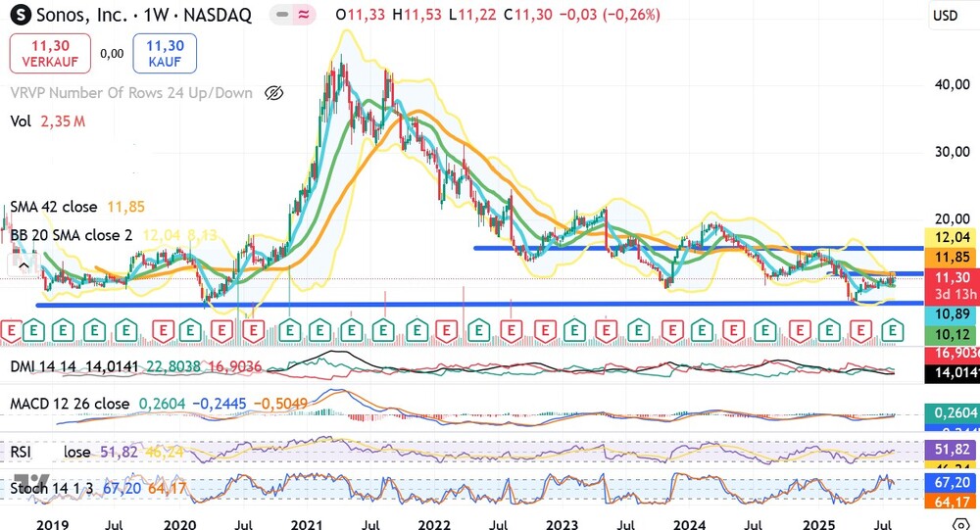This screenshot has width=980, height=530.
Task: Click the 30,00 price scale label
Action: pyautogui.click(x=952, y=152)
